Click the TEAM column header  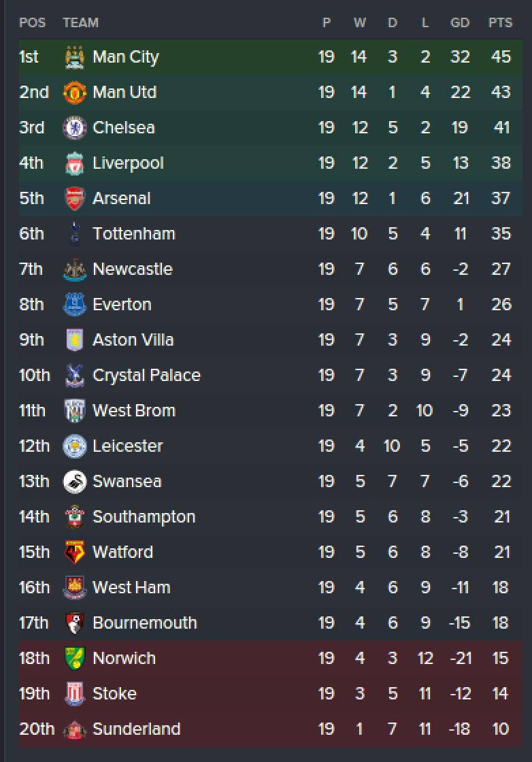81,23
